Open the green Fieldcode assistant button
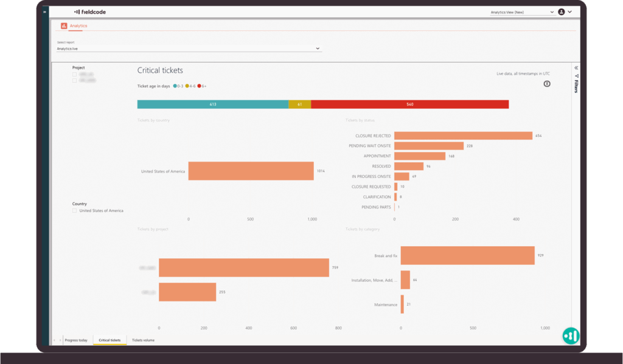Viewport: 623px width, 364px height. [x=571, y=335]
